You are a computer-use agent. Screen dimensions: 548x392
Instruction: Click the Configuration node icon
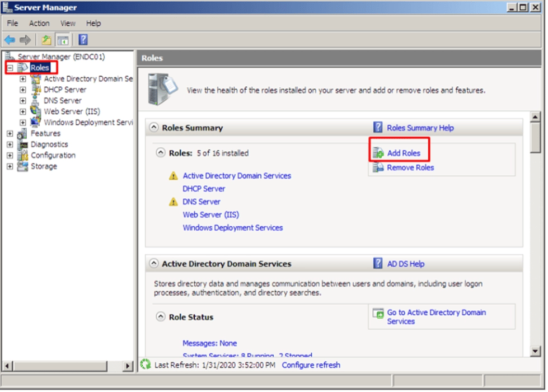click(23, 155)
